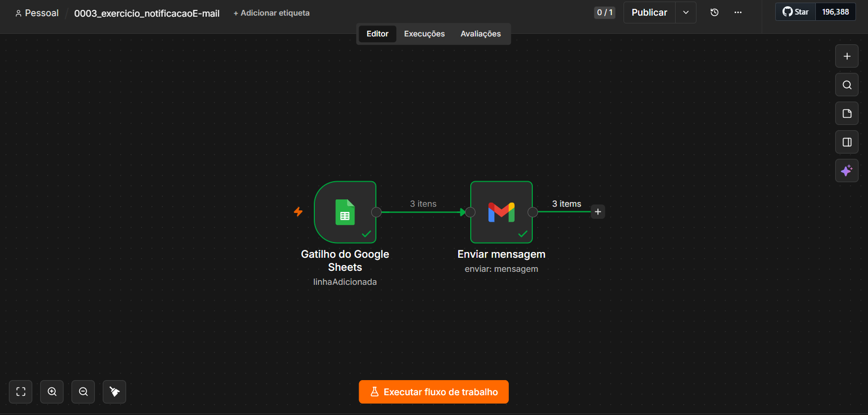Expand the Publicar dropdown chevron
Screen dimensions: 868x415
pyautogui.click(x=686, y=12)
